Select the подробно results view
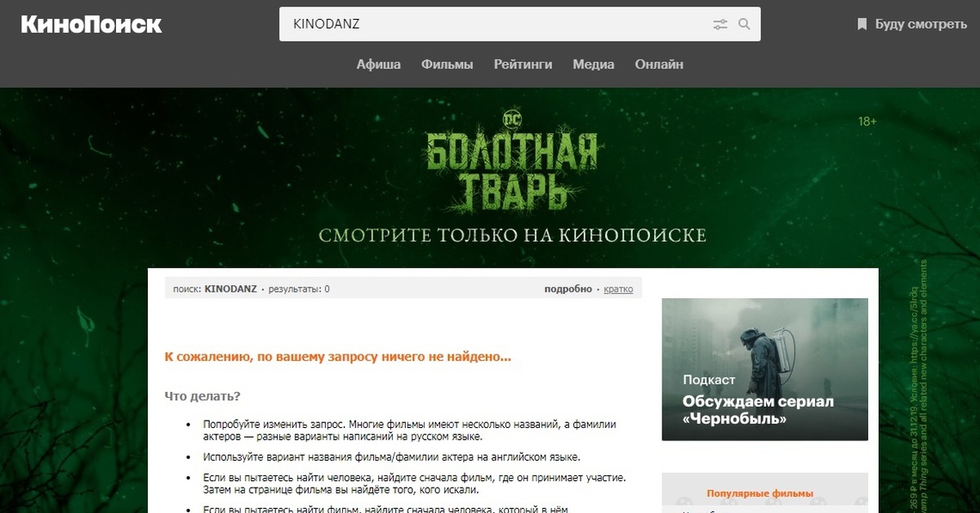Viewport: 980px width, 513px height. tap(568, 289)
